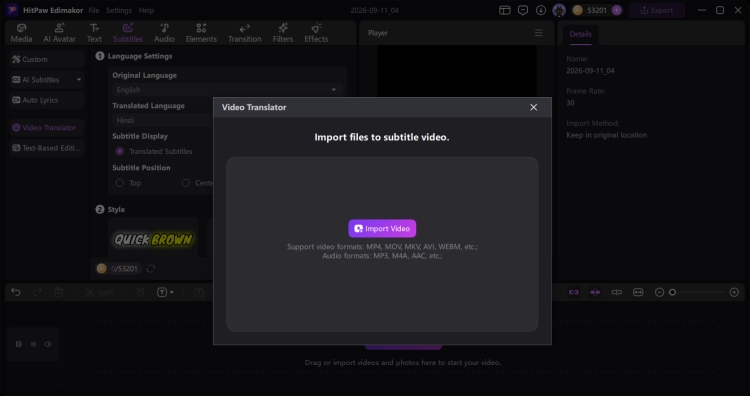Open the user avatar profile
The height and width of the screenshot is (396, 750).
(x=559, y=10)
